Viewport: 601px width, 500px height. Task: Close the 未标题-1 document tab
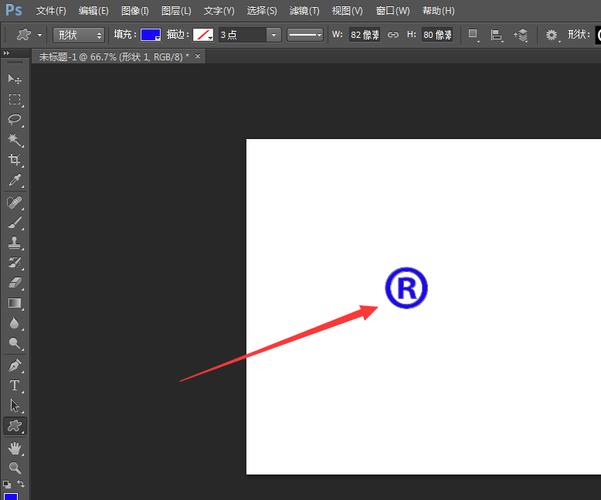[x=197, y=56]
